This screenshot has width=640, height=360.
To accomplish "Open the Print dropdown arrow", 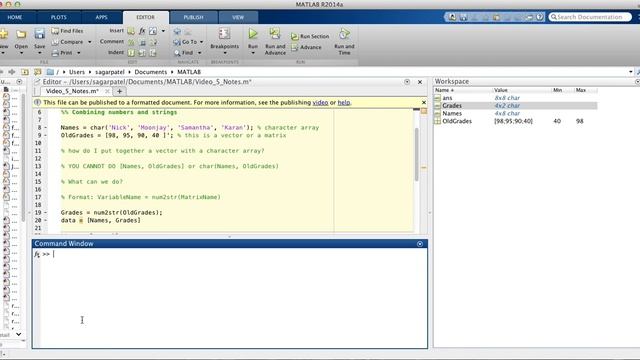I will [x=79, y=53].
